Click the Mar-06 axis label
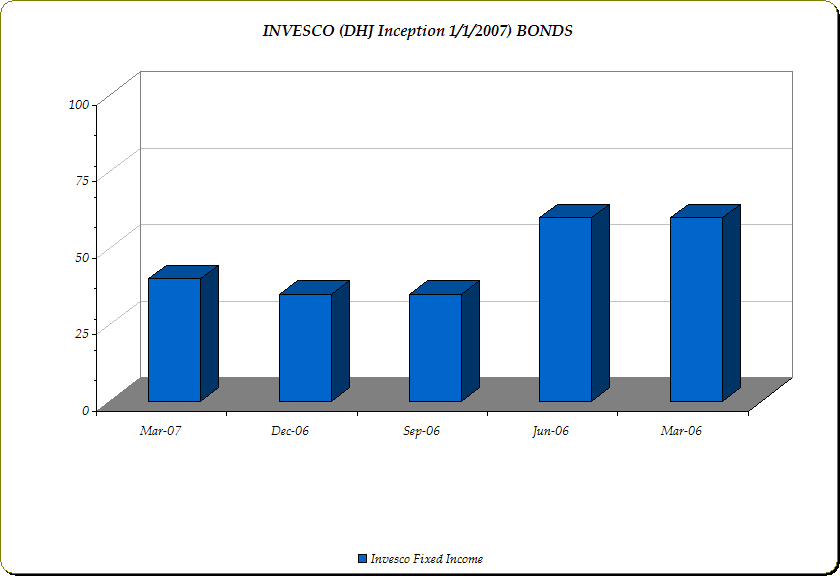Viewport: 840px width, 576px height. [x=681, y=431]
